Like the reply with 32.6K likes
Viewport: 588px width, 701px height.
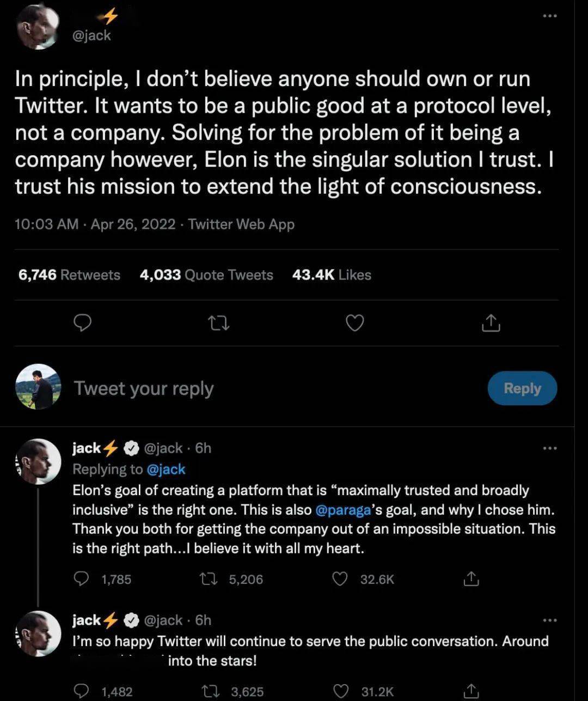(340, 579)
